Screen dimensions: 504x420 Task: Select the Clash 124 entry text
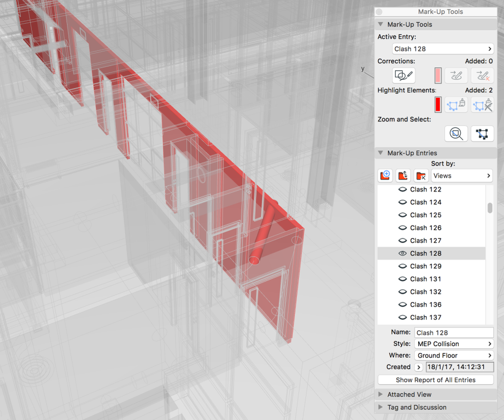(x=426, y=202)
